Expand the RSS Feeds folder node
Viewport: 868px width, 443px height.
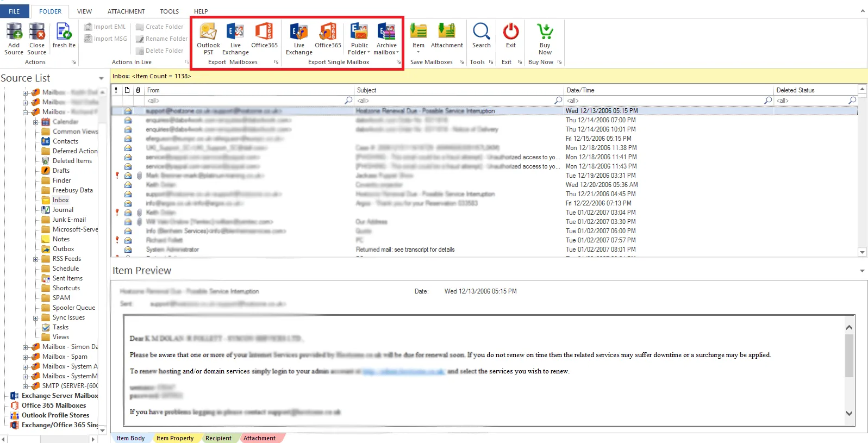pos(35,259)
